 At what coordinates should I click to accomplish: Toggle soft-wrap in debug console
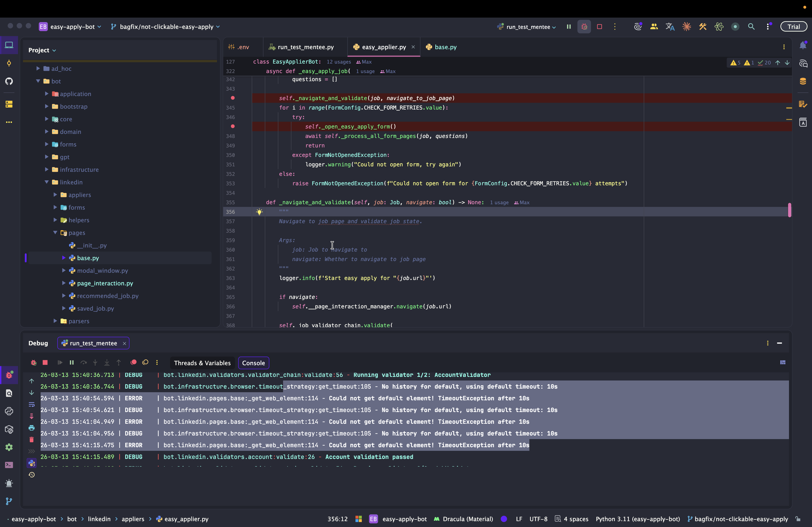pos(31,405)
